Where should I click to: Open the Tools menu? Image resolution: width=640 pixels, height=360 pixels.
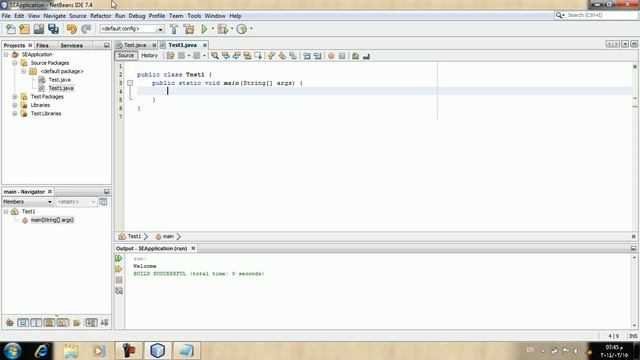pos(194,16)
